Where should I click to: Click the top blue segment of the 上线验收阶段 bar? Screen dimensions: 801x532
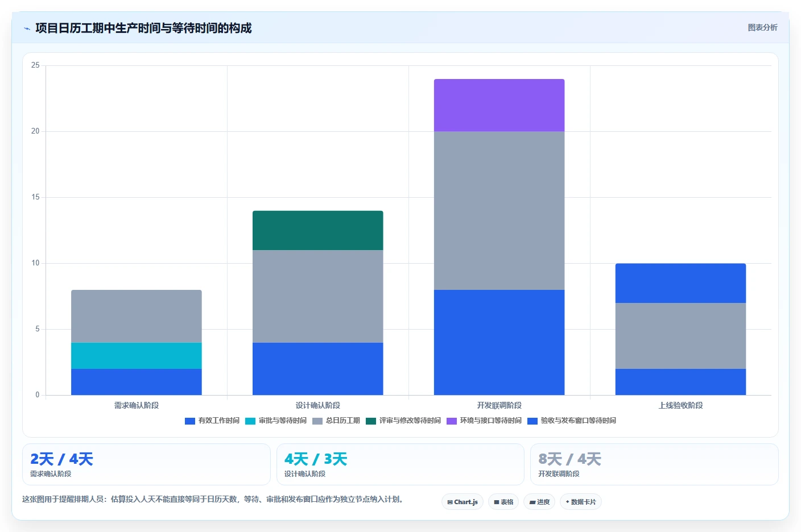[x=681, y=283]
